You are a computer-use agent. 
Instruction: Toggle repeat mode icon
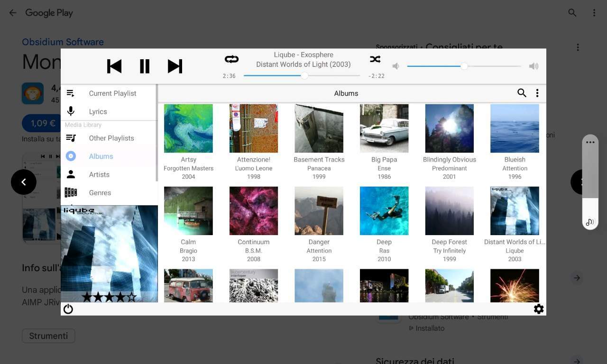(231, 59)
